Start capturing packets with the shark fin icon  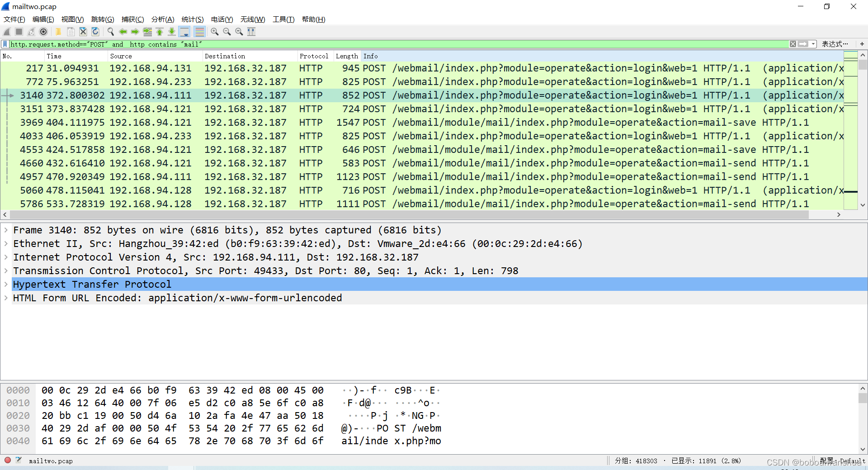[7, 32]
